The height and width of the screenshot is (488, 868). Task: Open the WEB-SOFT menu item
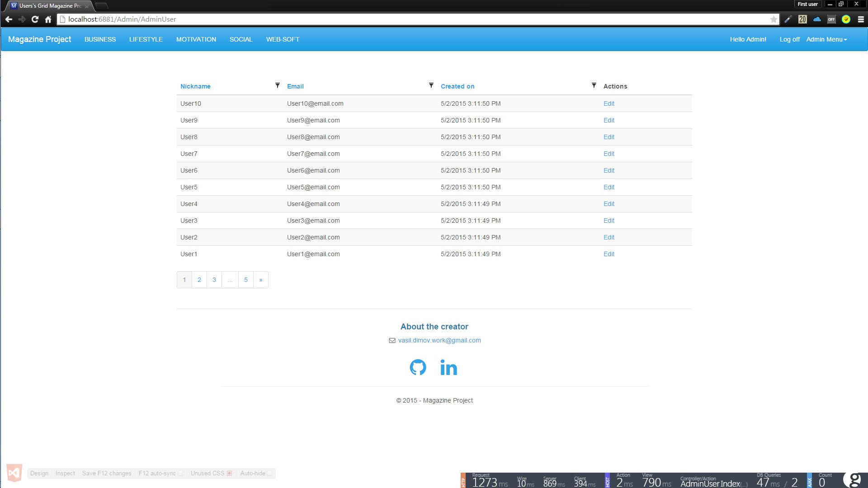283,39
